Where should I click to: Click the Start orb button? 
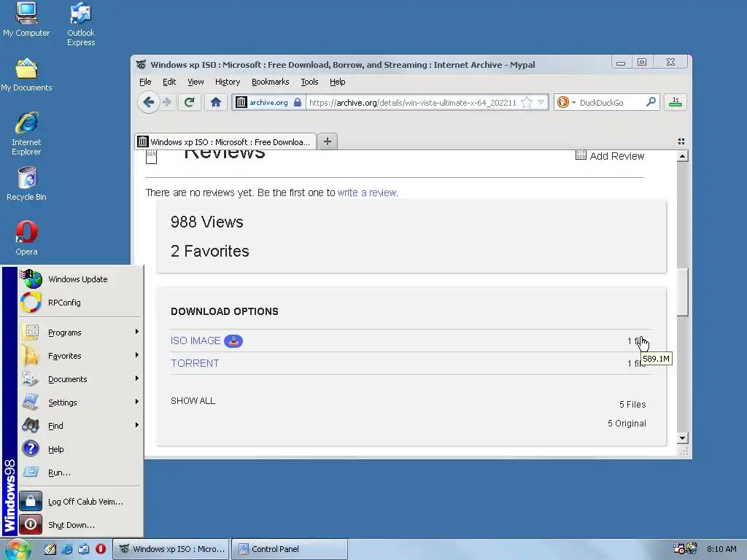pos(17,549)
